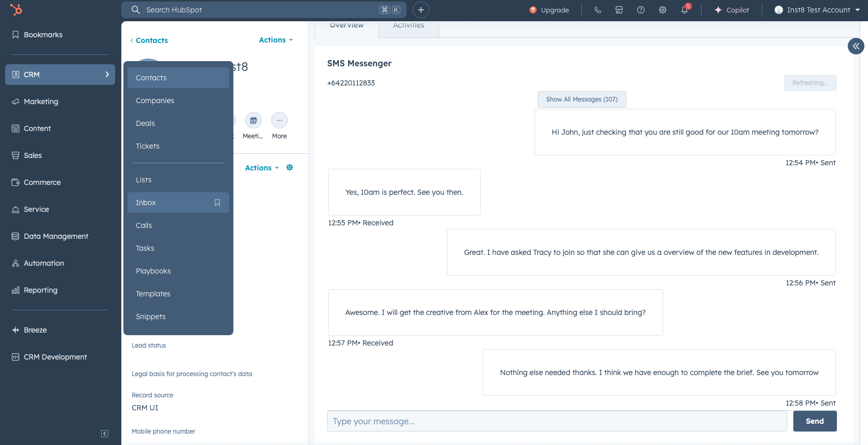Click the Lead status property label
The width and height of the screenshot is (868, 445).
(149, 346)
